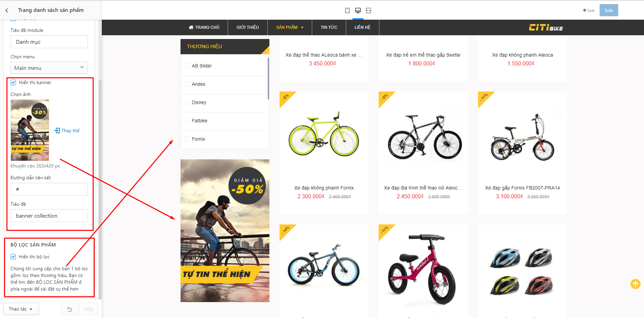
Task: Click the old price 2.600.000₫
Action: point(439,197)
